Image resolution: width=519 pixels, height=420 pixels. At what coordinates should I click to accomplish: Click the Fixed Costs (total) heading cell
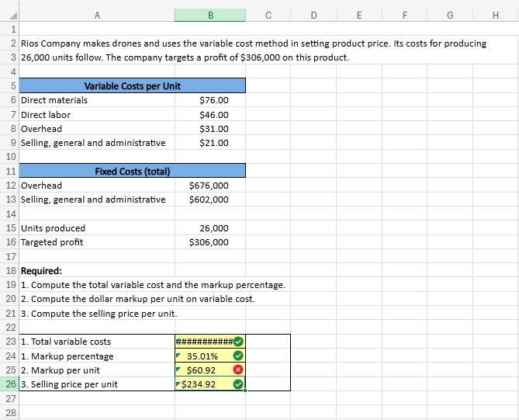(133, 171)
